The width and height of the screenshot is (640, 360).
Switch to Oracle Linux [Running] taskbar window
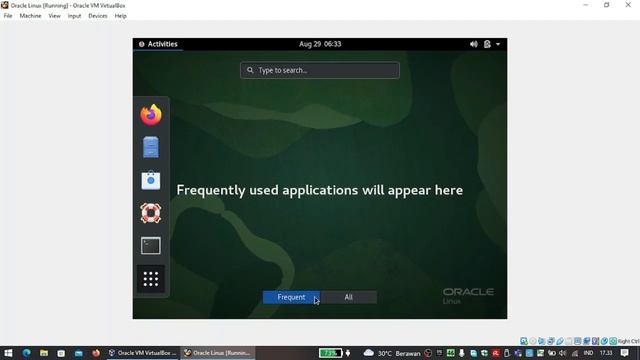tap(218, 353)
